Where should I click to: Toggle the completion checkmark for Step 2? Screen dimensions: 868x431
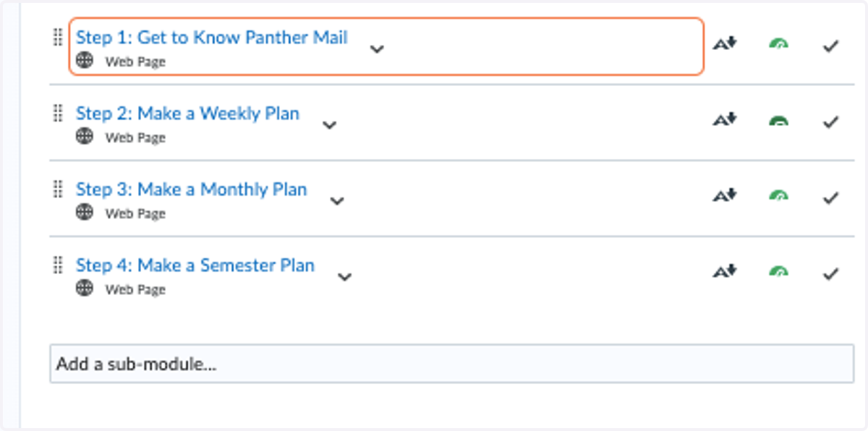(x=831, y=121)
